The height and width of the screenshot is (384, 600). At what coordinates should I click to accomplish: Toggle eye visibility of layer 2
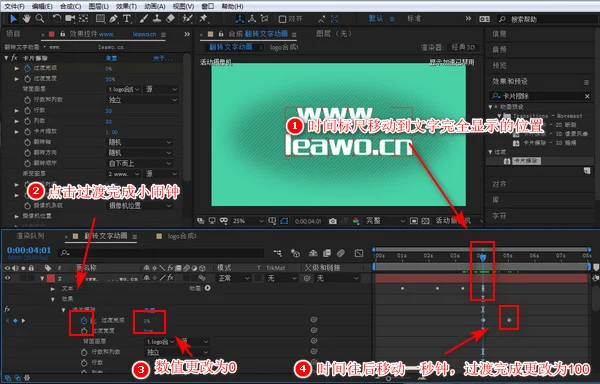click(7, 278)
